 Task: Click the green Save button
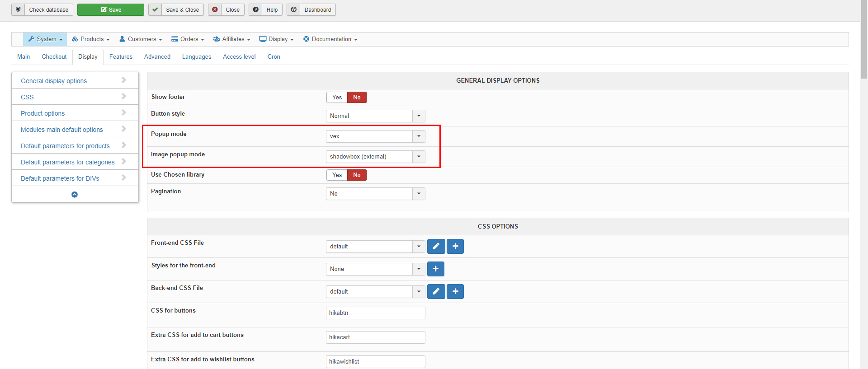click(x=111, y=9)
